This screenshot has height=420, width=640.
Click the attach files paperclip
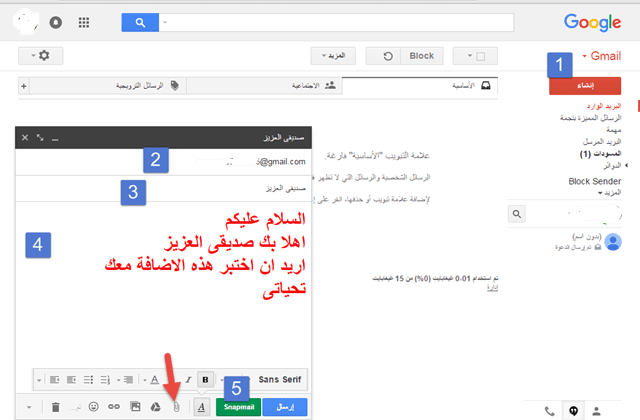click(x=176, y=407)
